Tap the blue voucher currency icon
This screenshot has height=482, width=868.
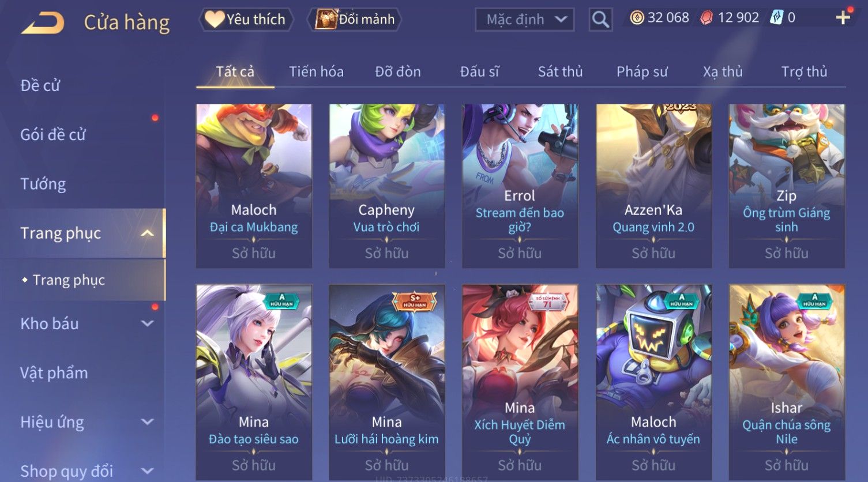(x=776, y=18)
